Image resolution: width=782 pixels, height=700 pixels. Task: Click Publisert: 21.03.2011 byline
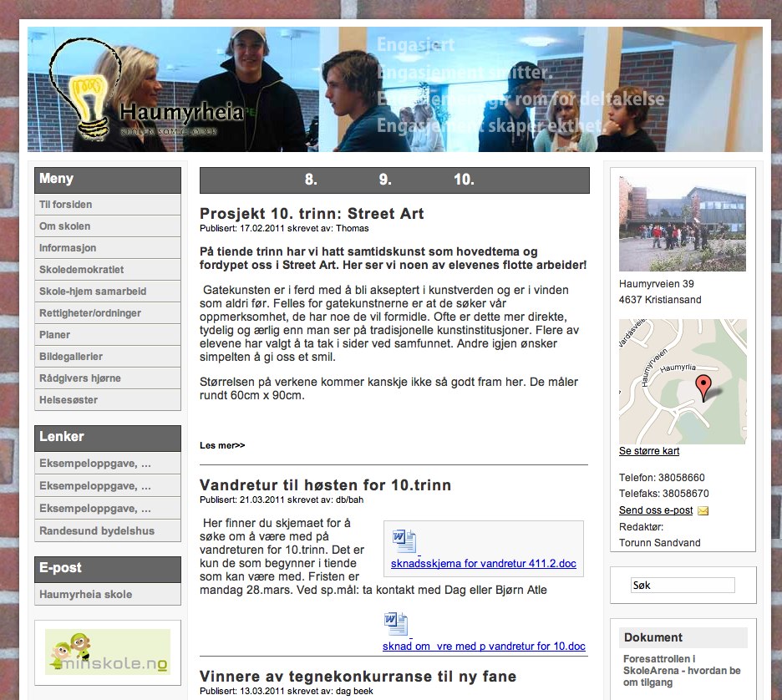point(282,500)
